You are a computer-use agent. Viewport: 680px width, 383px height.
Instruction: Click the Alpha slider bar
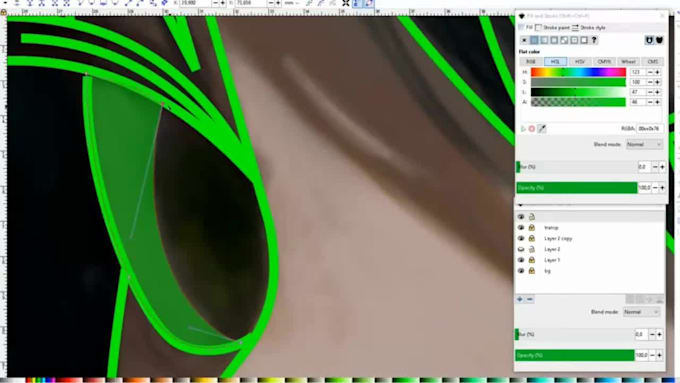(x=578, y=102)
